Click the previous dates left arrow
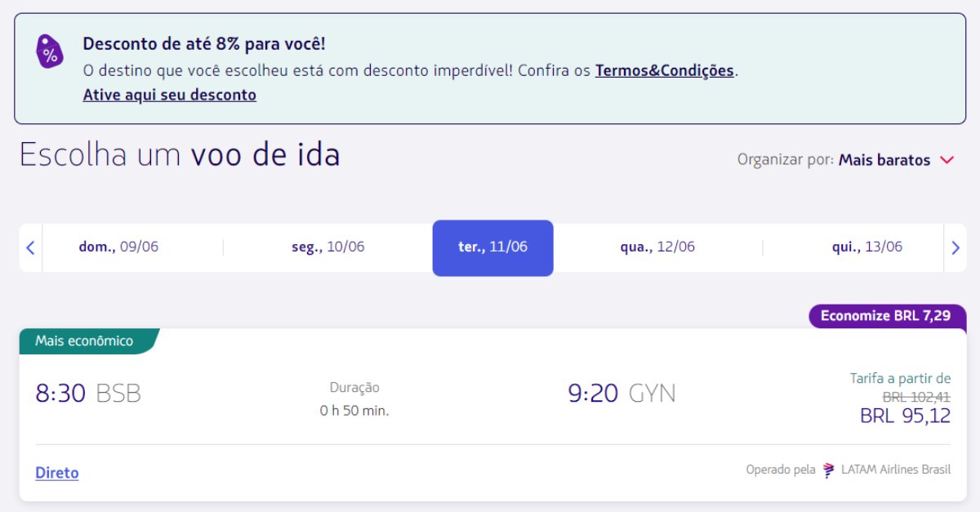Image resolution: width=980 pixels, height=512 pixels. [30, 247]
